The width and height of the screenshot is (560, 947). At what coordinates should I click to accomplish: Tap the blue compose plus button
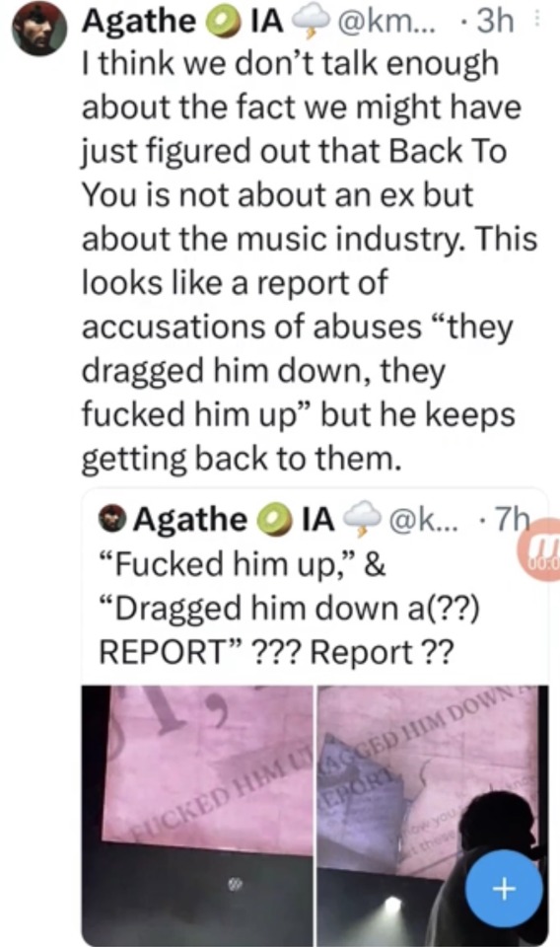505,888
